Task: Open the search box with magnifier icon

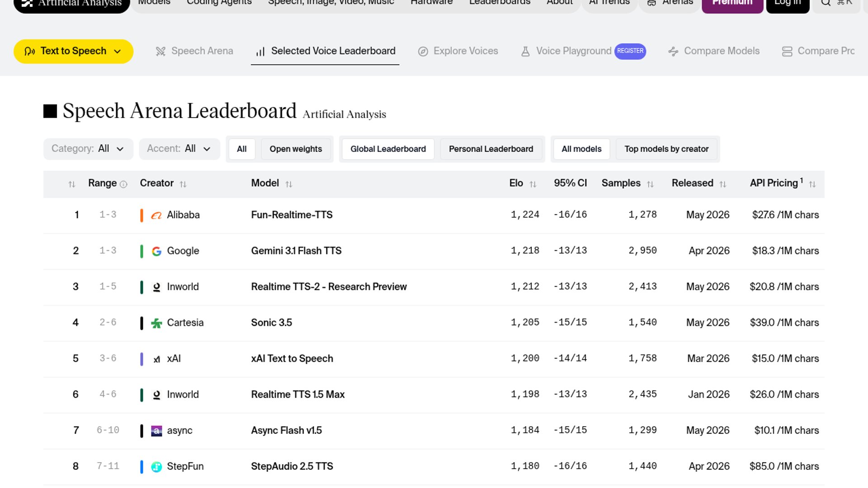Action: click(836, 4)
